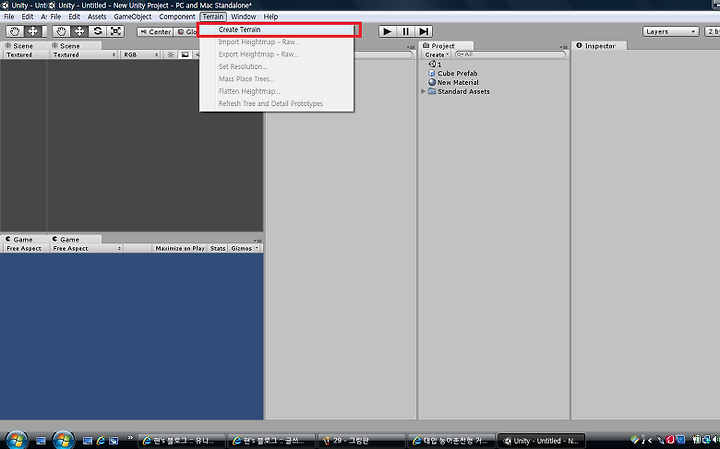Click Export Heightmap - Raw... menu entry
This screenshot has height=449, width=720.
(276, 54)
